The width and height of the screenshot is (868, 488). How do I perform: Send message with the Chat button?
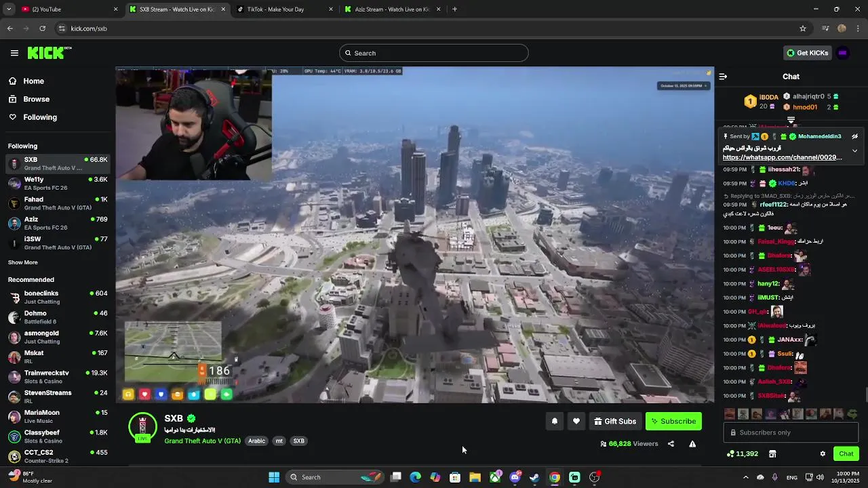pyautogui.click(x=846, y=453)
